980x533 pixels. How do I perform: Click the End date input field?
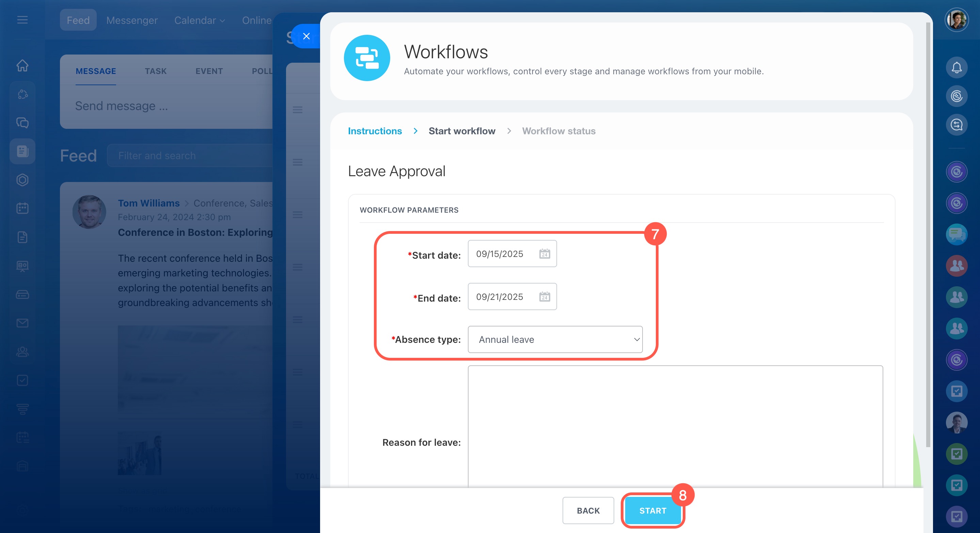click(x=512, y=296)
